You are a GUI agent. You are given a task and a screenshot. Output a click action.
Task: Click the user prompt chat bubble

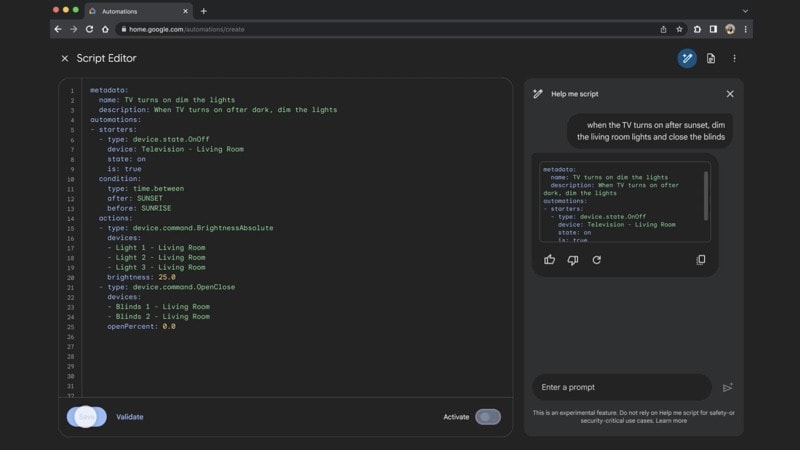650,131
